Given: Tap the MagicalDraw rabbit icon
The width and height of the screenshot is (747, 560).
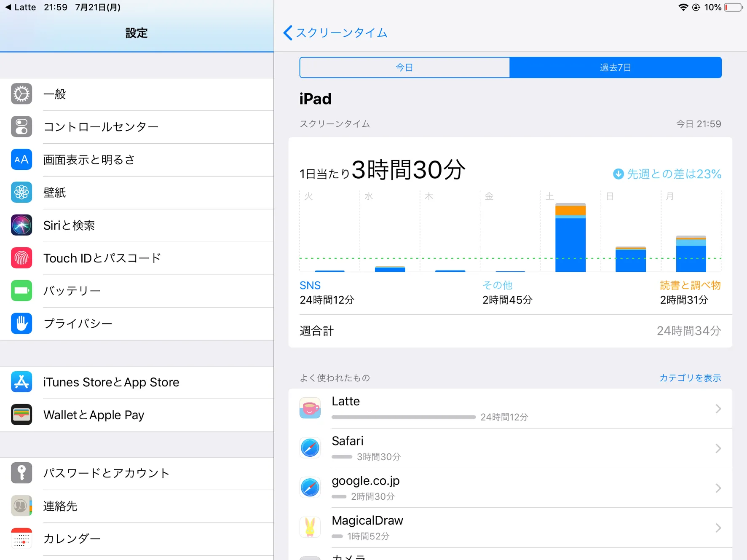Looking at the screenshot, I should [x=310, y=527].
